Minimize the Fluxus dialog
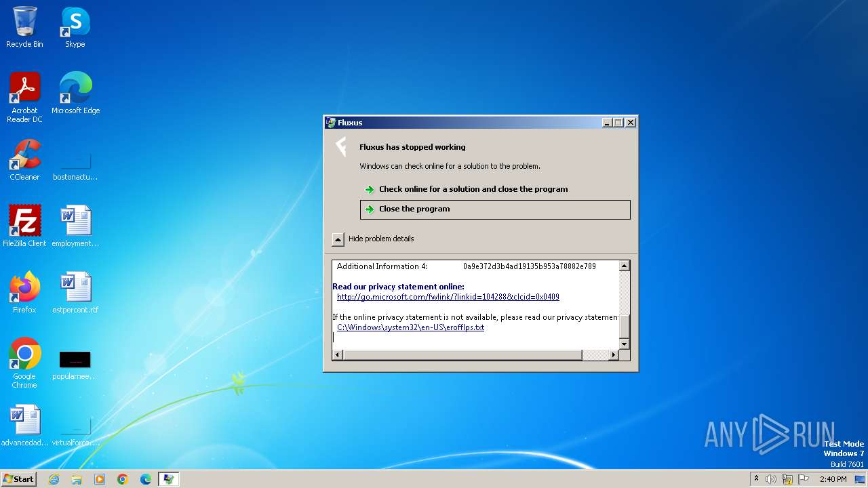868x488 pixels. (607, 123)
